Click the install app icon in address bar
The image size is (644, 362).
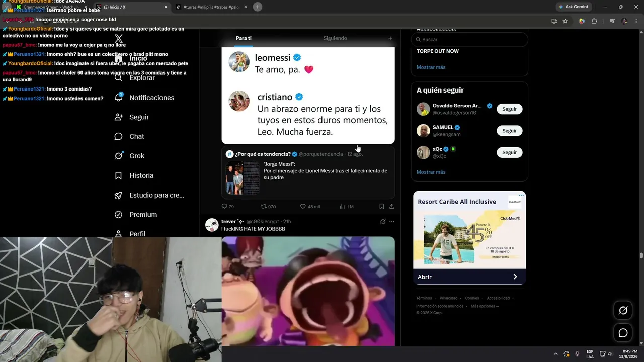point(554,21)
